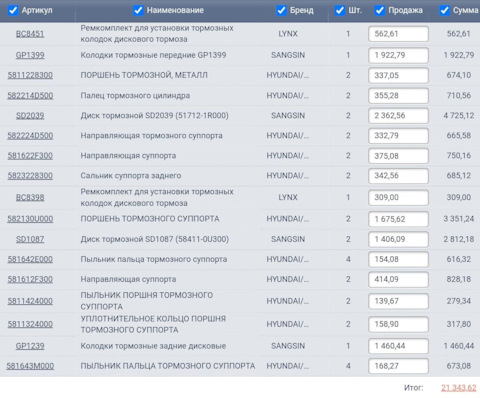Image resolution: width=480 pixels, height=398 pixels.
Task: Open article link BC8398
Action: pyautogui.click(x=30, y=197)
